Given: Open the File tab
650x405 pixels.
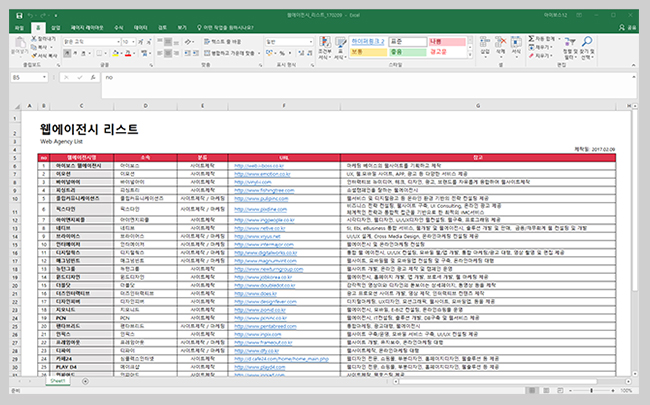Looking at the screenshot, I should pos(19,28).
